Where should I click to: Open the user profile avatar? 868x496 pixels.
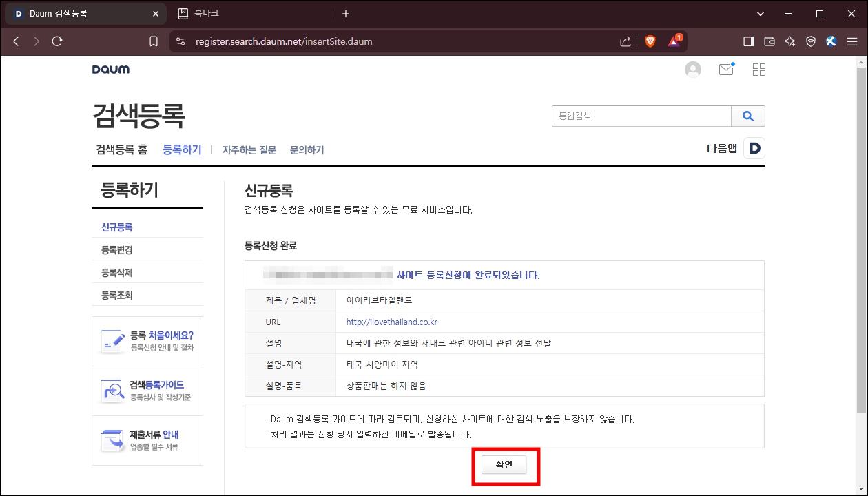pyautogui.click(x=693, y=70)
